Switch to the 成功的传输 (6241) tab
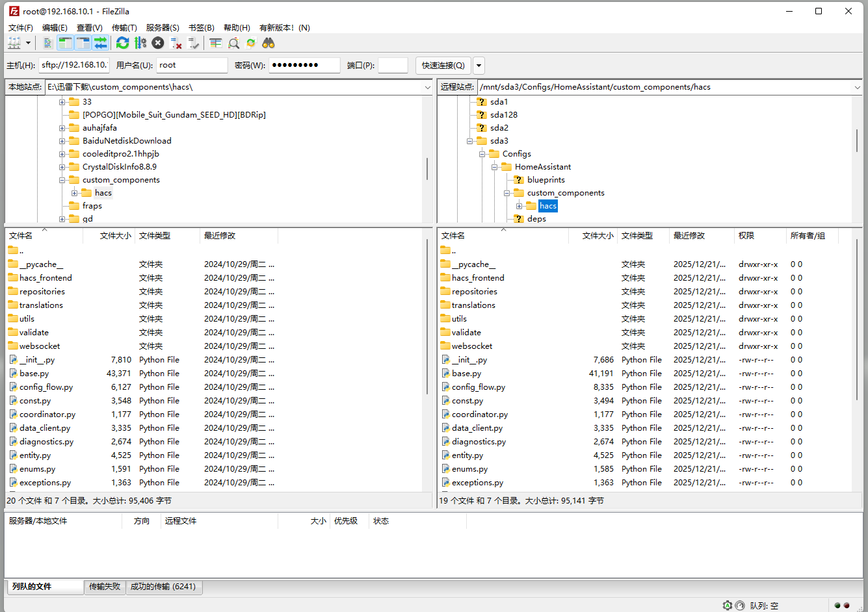Viewport: 868px width, 612px height. click(163, 587)
